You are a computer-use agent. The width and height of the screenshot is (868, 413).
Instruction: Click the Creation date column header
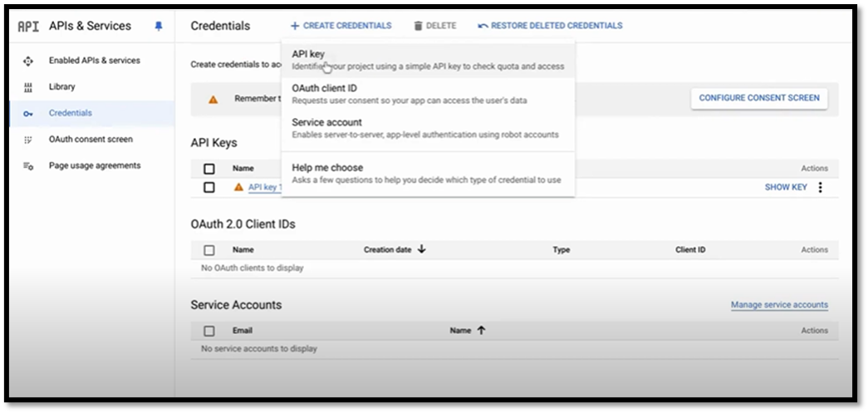[x=388, y=249]
